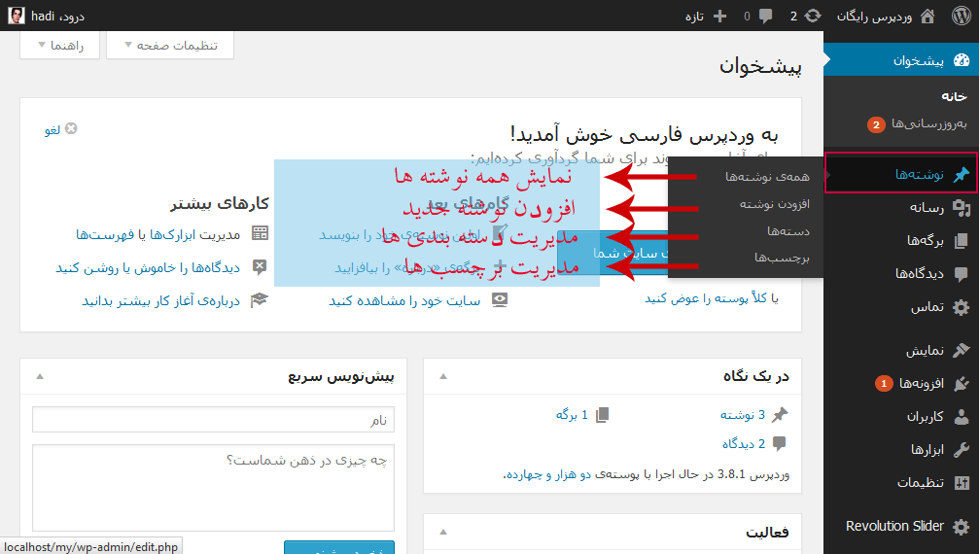Collapse the در یک نگاه widget arrow
The image size is (980, 554).
click(443, 376)
